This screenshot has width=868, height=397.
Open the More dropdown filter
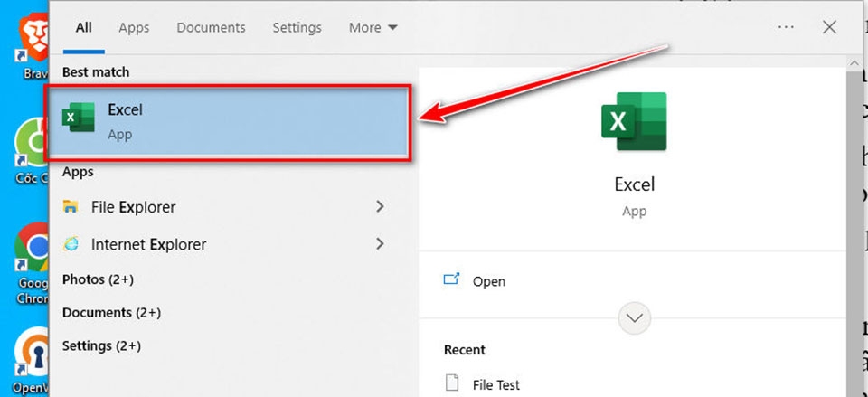point(373,28)
